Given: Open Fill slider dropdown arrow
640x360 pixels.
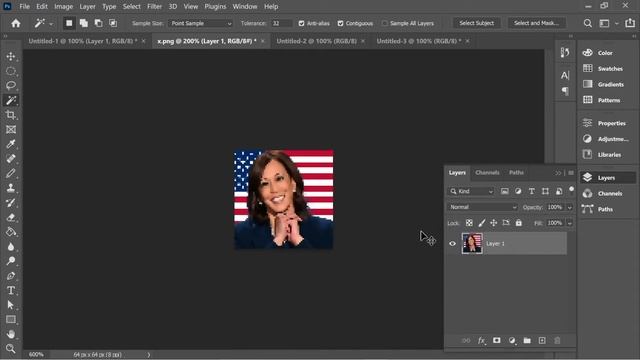Looking at the screenshot, I should pos(569,223).
